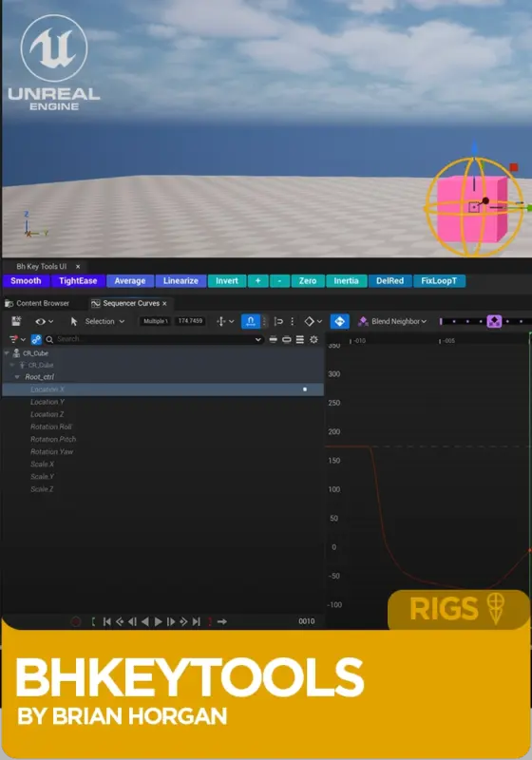The width and height of the screenshot is (532, 760).
Task: Click the purple Blend Neighbor slider handle
Action: point(494,321)
